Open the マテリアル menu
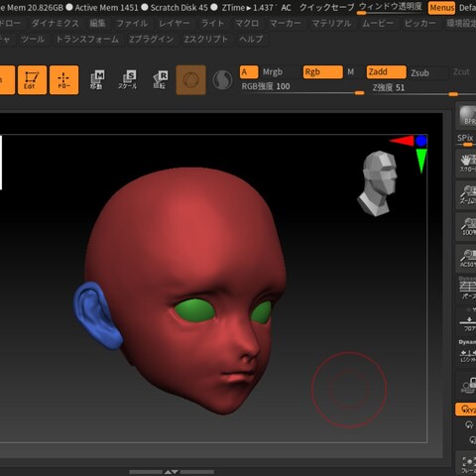Screen dimensions: 476x476 coord(331,24)
